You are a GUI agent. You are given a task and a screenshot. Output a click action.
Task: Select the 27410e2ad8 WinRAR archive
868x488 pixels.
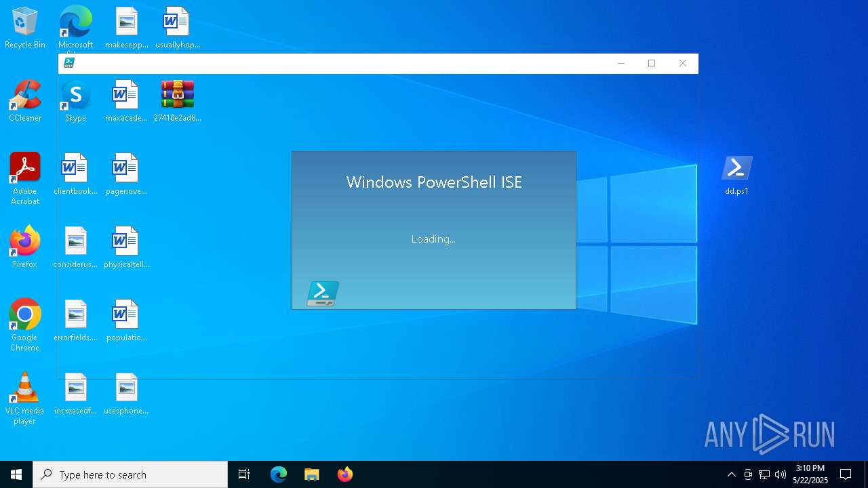tap(177, 100)
